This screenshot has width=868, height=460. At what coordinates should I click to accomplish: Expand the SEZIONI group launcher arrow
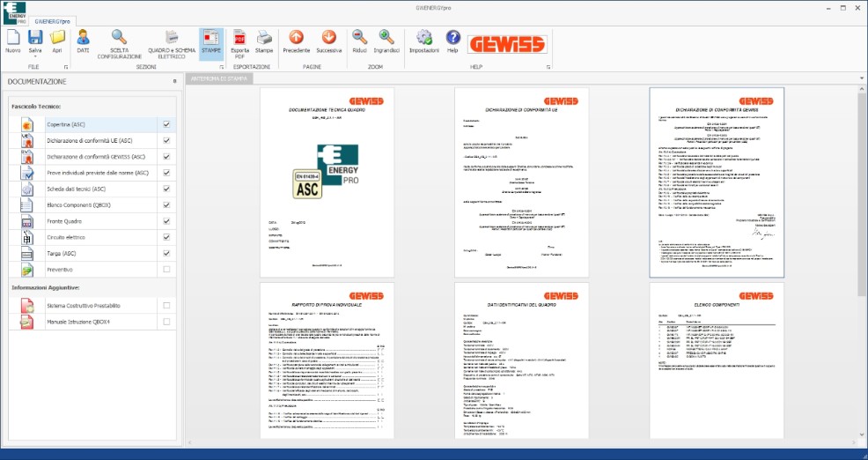click(x=222, y=67)
